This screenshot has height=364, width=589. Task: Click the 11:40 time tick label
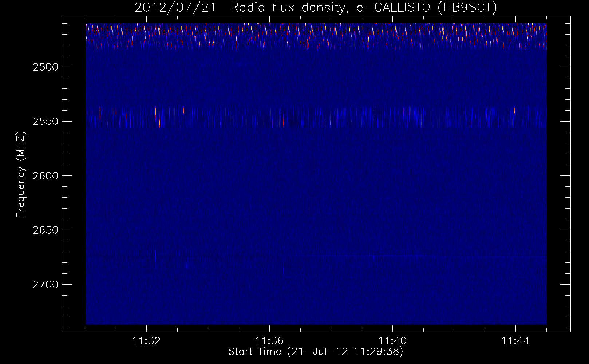(392, 341)
